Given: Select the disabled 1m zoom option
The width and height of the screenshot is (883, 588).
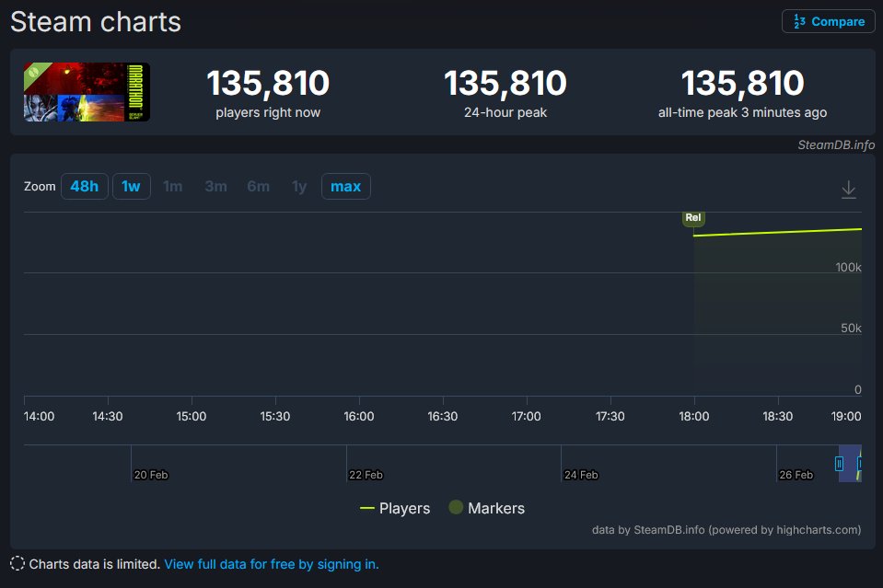Looking at the screenshot, I should coord(173,186).
